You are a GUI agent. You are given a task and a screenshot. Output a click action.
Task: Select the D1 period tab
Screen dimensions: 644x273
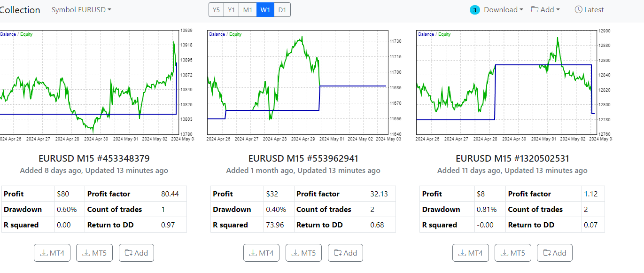(x=282, y=10)
